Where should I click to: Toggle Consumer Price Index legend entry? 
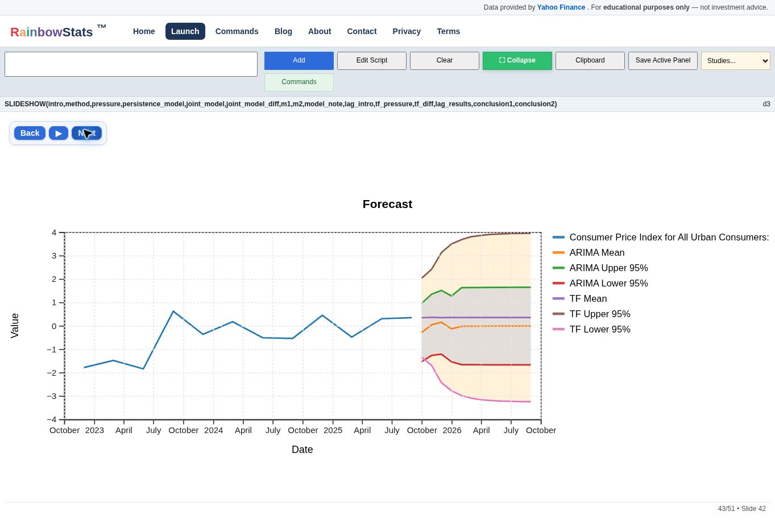click(661, 238)
